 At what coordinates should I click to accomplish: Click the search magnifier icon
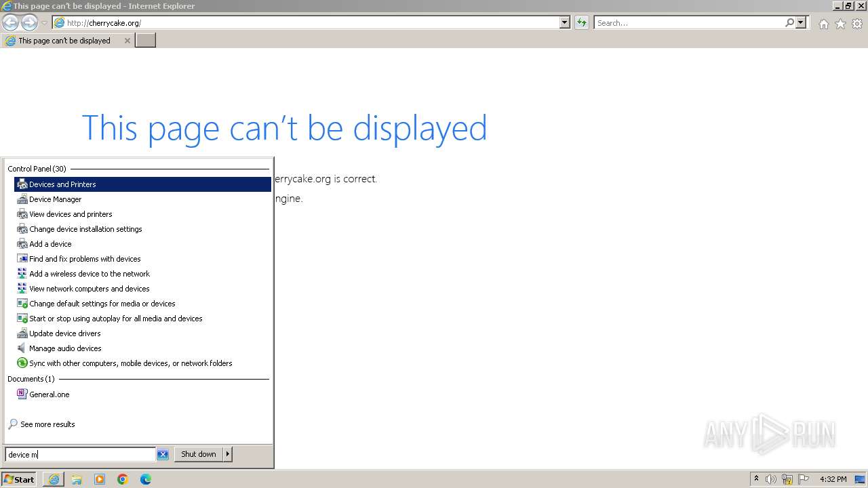[789, 22]
